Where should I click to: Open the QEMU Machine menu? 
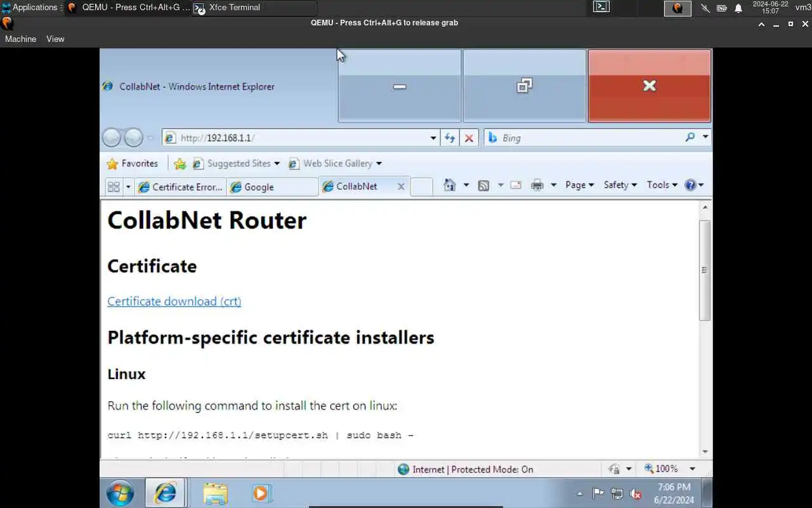click(20, 39)
